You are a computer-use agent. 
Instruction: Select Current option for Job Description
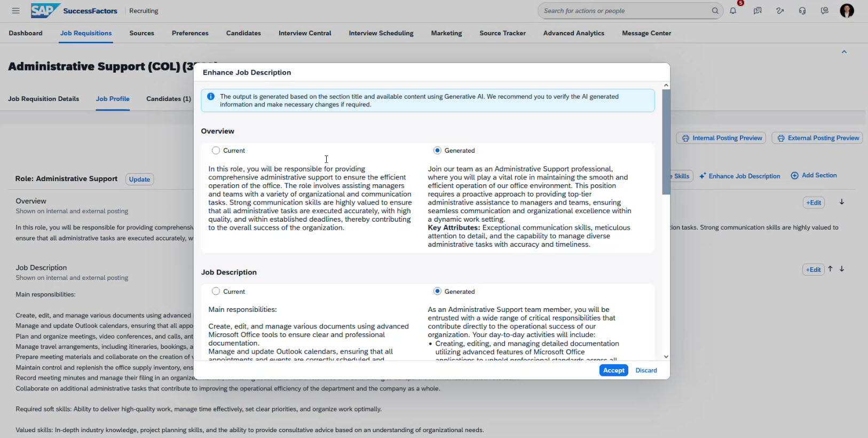pos(216,292)
